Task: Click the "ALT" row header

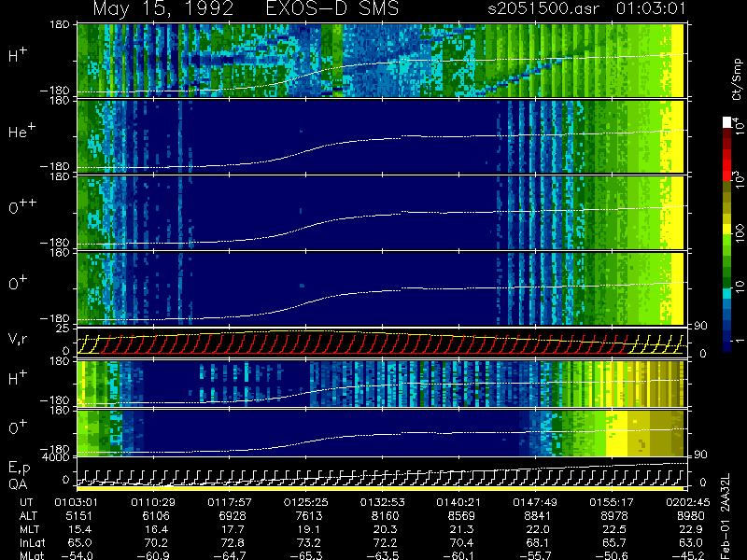Action: pos(29,516)
